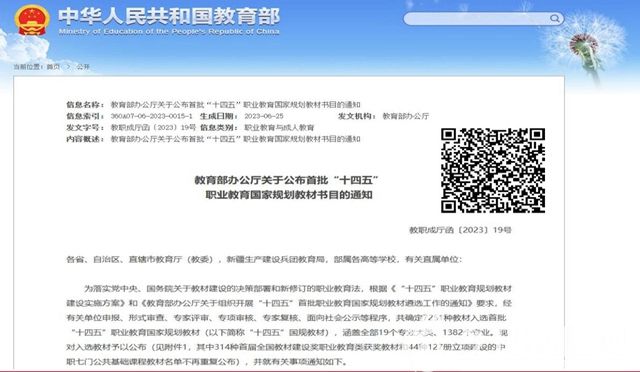Open the 首页 breadcrumb link

pos(53,67)
